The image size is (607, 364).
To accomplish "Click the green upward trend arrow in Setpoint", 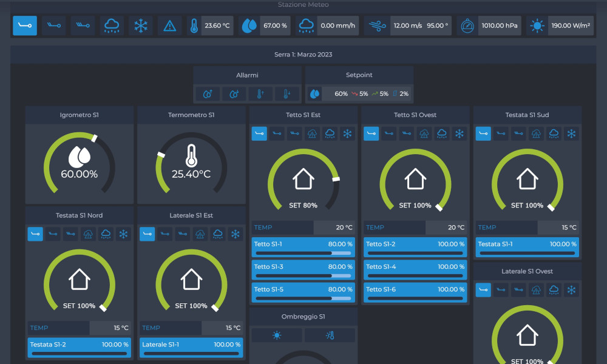I will point(375,94).
